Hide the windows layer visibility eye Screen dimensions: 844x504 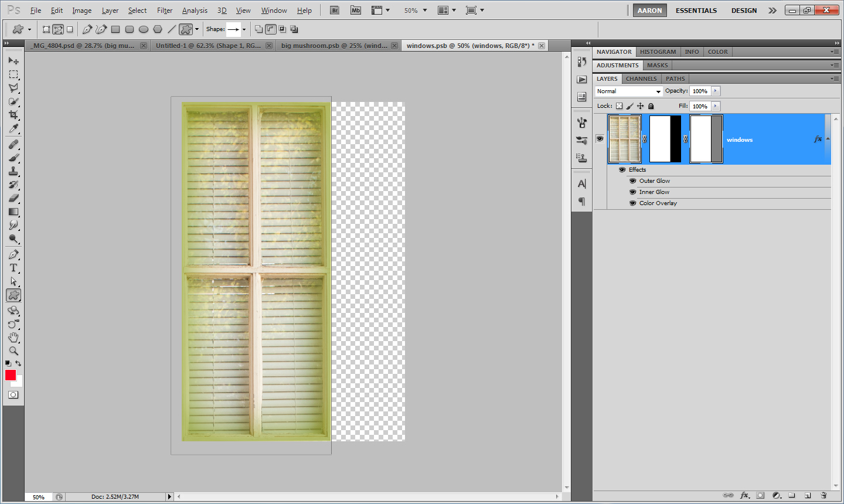tap(600, 139)
